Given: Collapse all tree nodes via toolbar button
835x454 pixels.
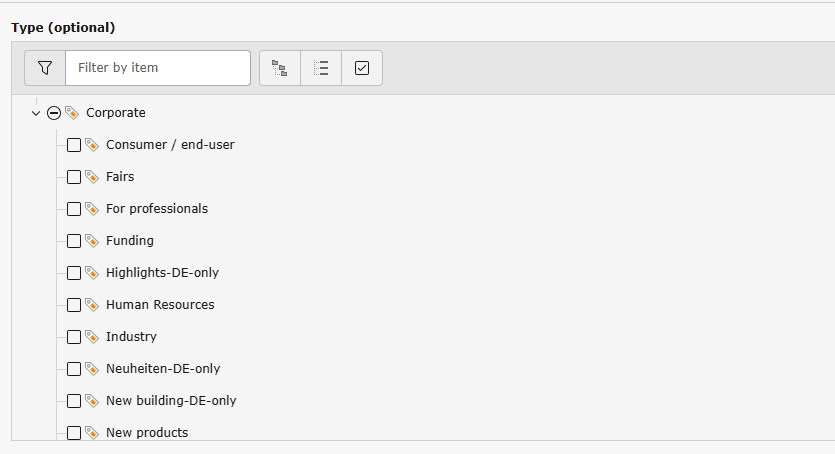Looking at the screenshot, I should click(x=321, y=68).
